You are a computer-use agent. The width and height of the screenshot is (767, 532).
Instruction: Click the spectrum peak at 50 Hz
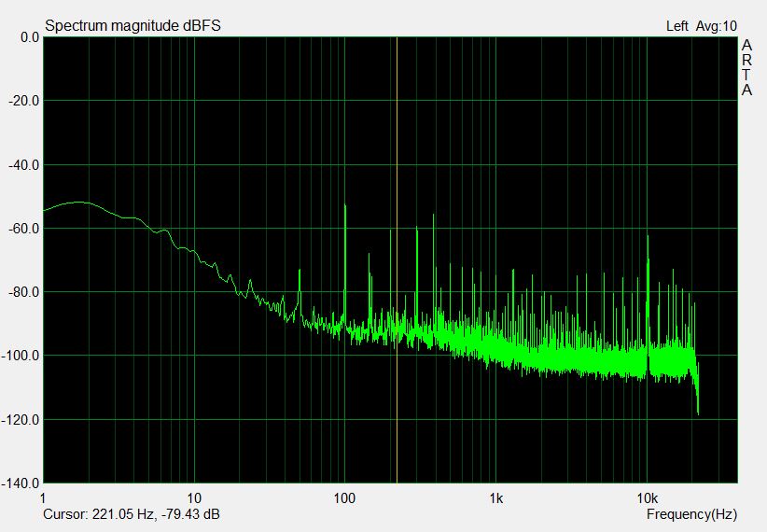coord(300,294)
